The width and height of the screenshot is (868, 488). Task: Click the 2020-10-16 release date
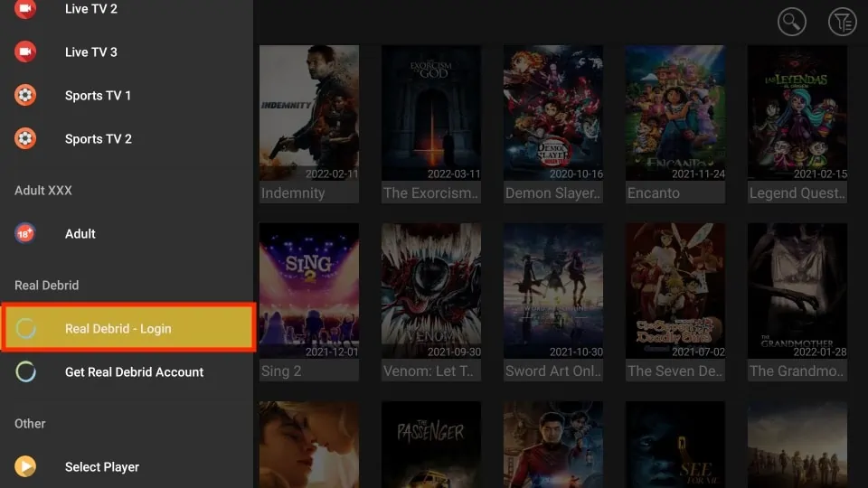click(x=576, y=174)
